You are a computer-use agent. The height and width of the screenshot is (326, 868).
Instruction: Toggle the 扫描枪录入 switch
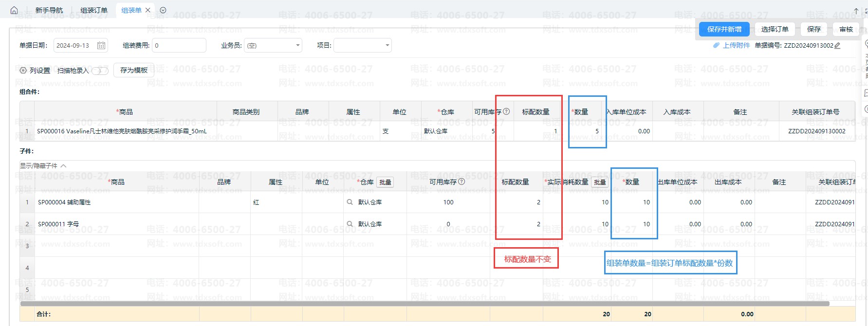(100, 71)
